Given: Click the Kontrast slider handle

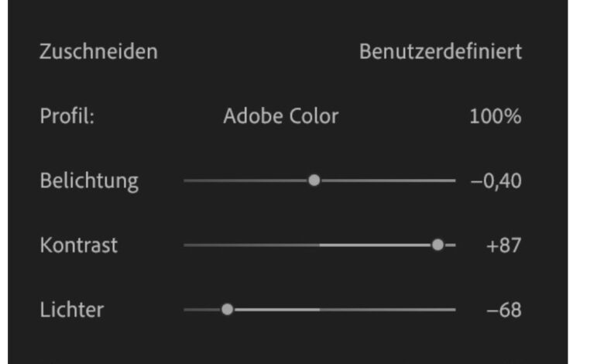Looking at the screenshot, I should (438, 245).
